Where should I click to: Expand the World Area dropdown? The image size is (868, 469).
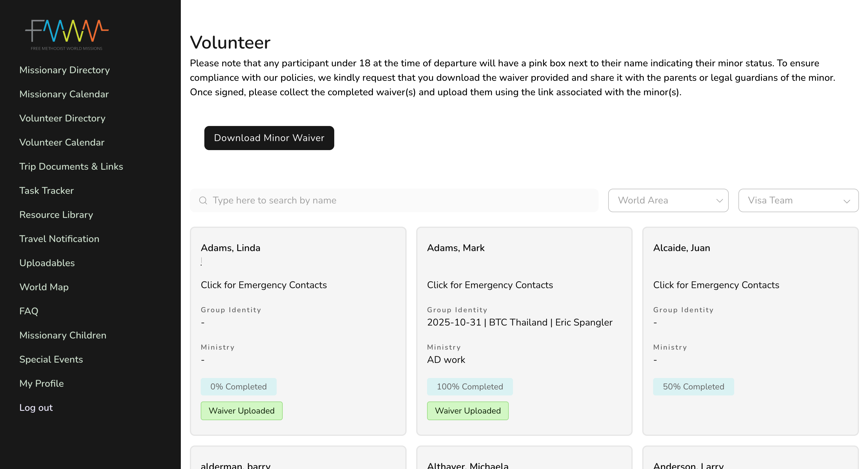(x=668, y=200)
